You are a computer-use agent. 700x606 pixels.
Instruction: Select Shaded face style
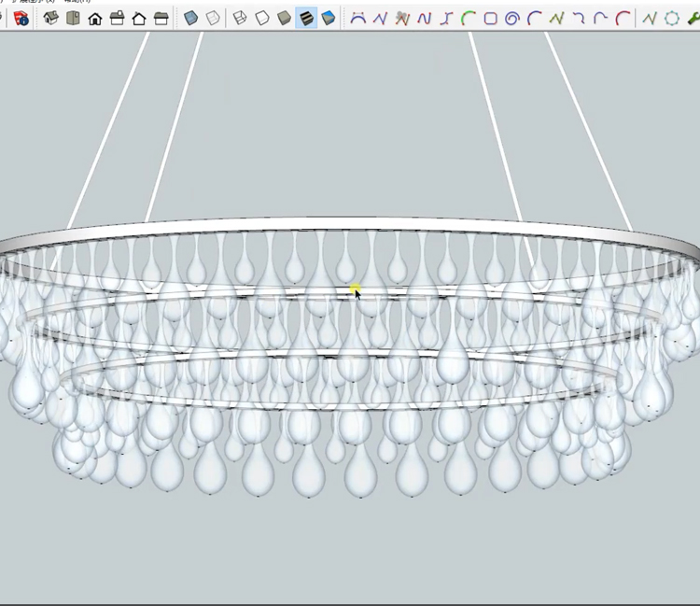284,19
